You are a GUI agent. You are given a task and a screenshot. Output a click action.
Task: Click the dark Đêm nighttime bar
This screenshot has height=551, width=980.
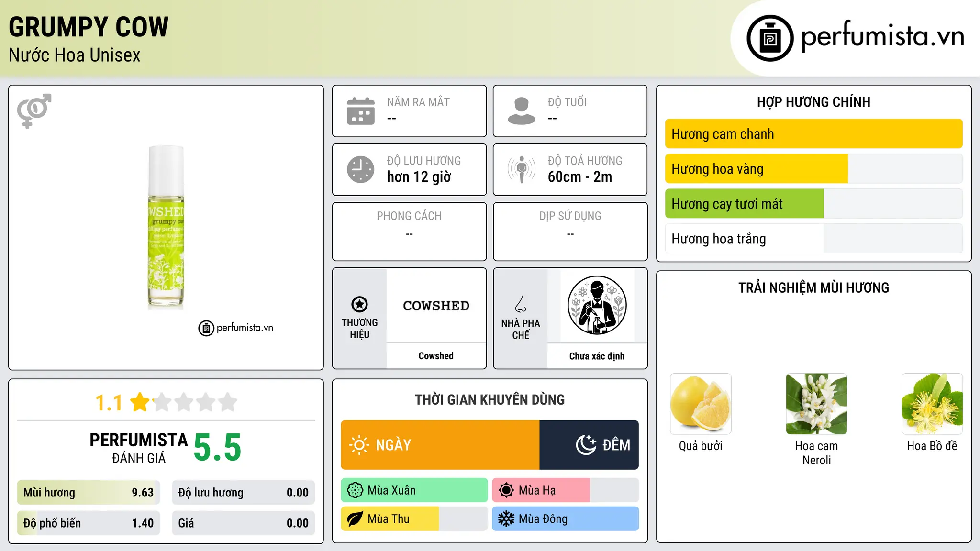click(x=589, y=445)
